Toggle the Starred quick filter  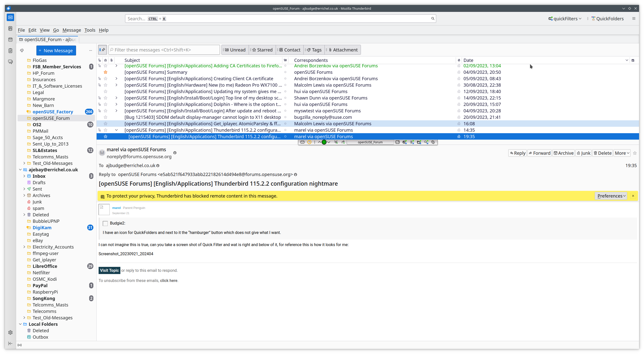[x=262, y=50]
